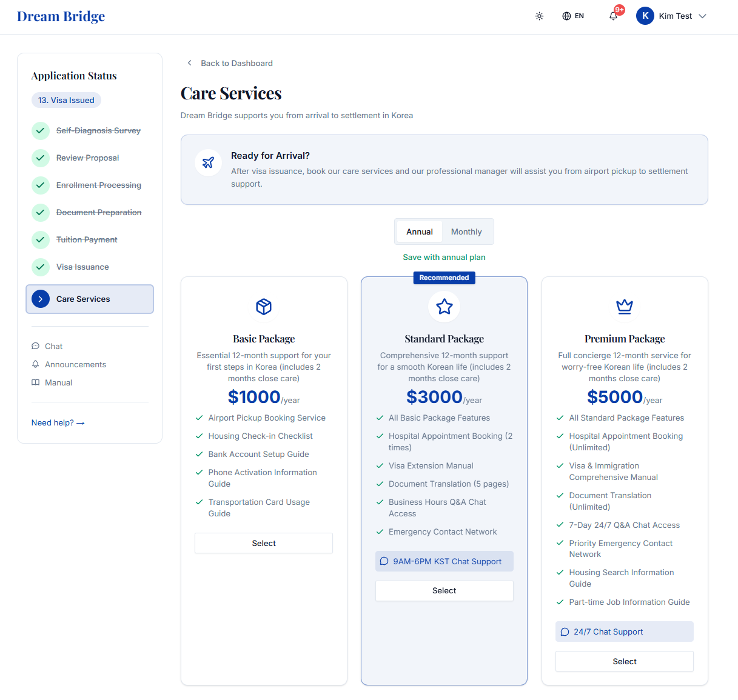This screenshot has height=700, width=738.
Task: Click the $3000 per year price
Action: (444, 397)
